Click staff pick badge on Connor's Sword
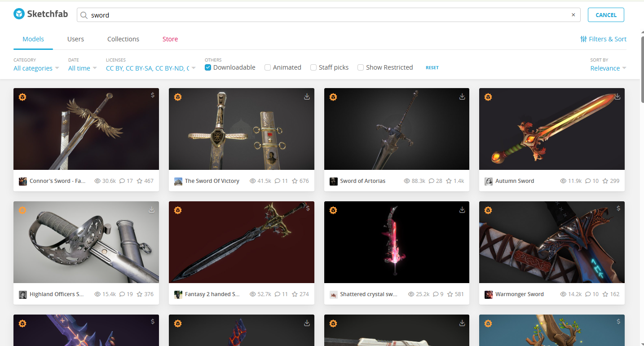Screen dimensions: 644x346 pyautogui.click(x=22, y=97)
